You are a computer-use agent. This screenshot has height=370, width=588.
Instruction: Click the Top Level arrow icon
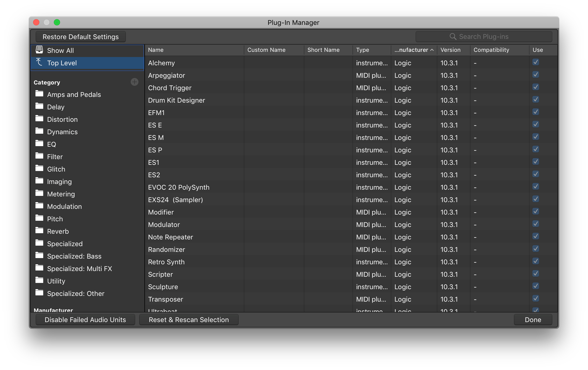pyautogui.click(x=39, y=62)
